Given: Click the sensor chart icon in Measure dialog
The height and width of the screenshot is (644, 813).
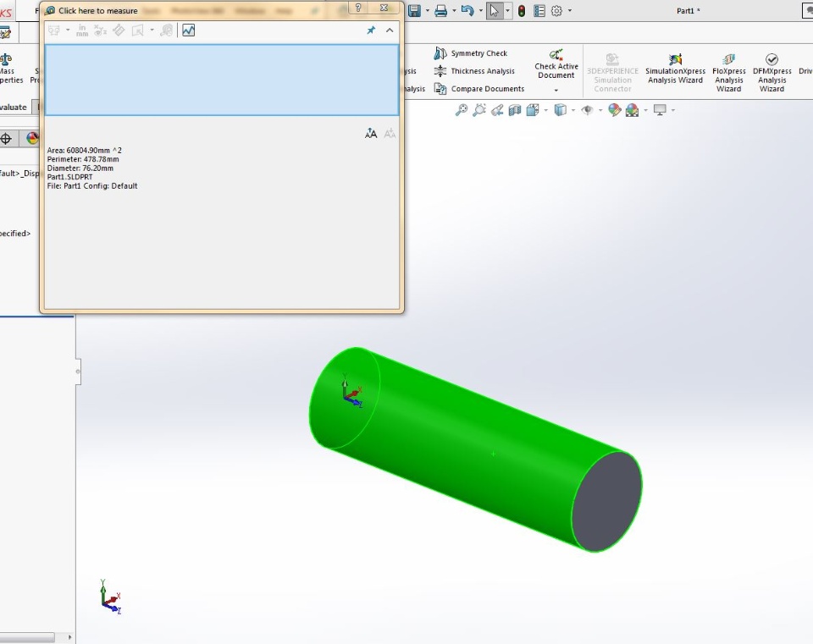Looking at the screenshot, I should 188,30.
